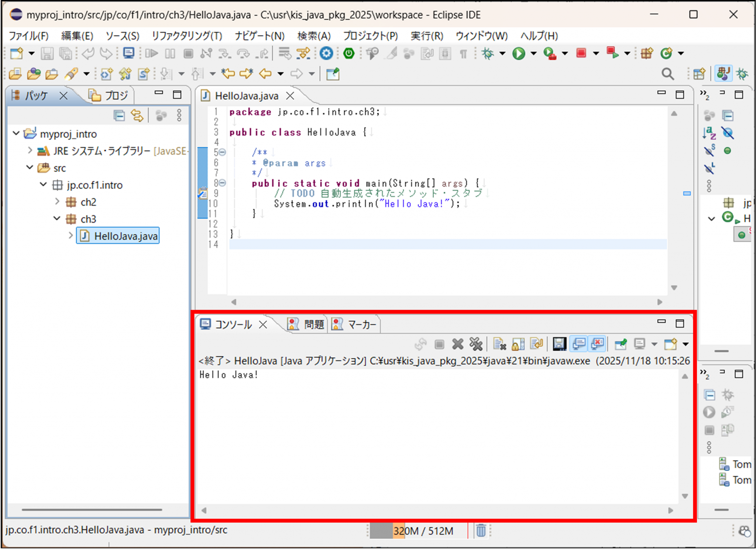756x554 pixels.
Task: Click the Debug bug icon in toolbar
Action: (488, 53)
